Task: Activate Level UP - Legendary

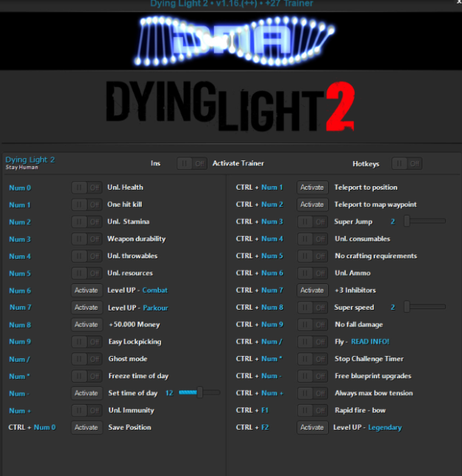Action: coord(313,427)
